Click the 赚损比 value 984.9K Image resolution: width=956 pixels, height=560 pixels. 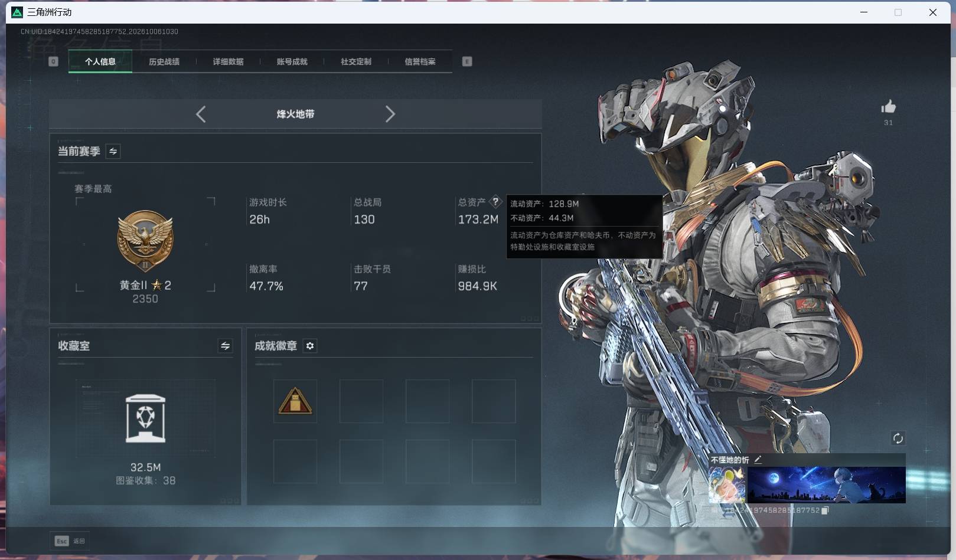478,286
